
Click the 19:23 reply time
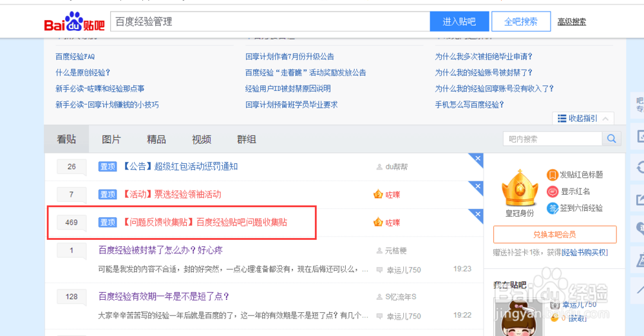[x=462, y=269]
